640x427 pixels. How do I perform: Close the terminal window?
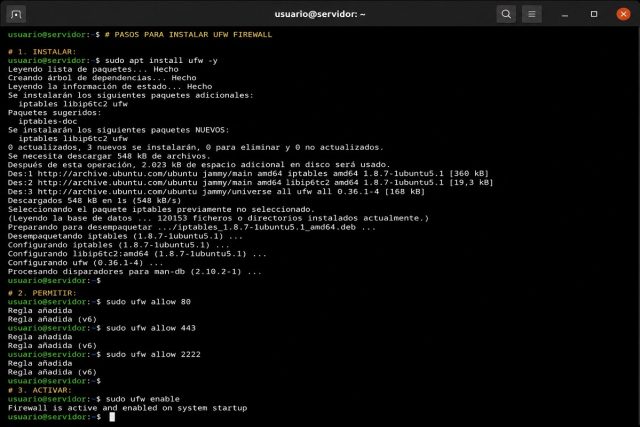[623, 14]
